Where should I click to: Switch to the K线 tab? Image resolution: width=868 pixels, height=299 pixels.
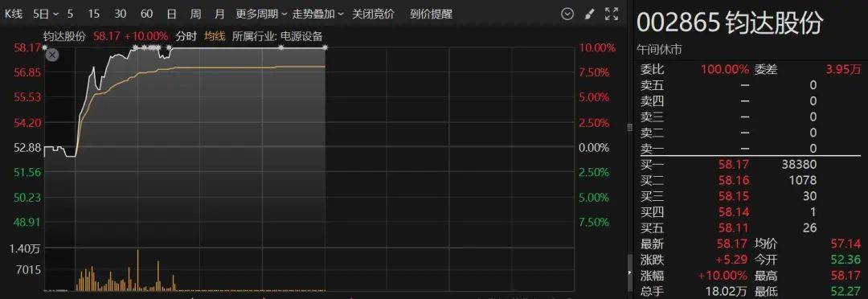(x=13, y=14)
